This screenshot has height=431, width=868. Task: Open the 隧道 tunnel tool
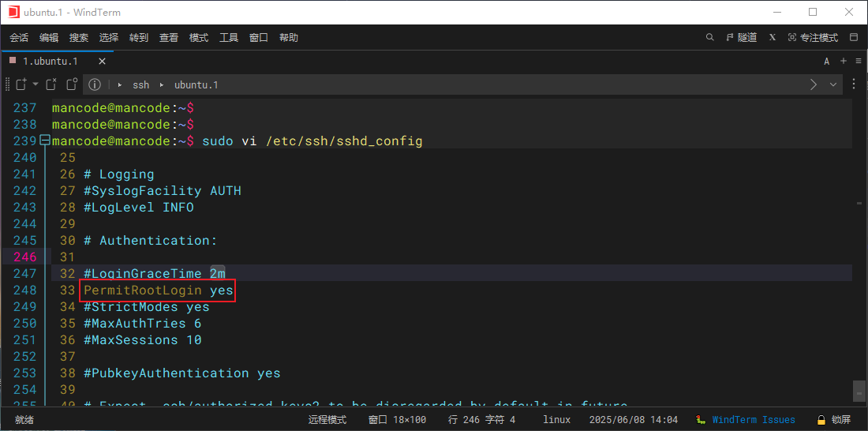pos(741,37)
